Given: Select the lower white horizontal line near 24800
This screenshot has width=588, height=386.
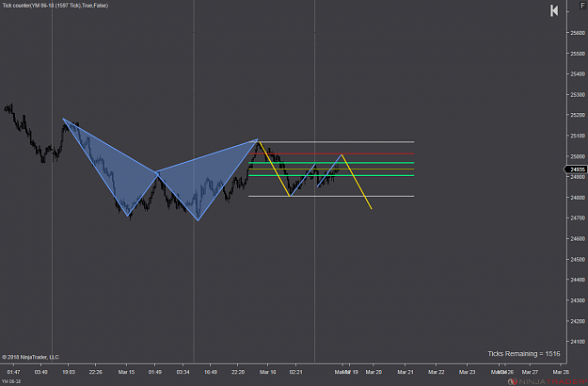Looking at the screenshot, I should [x=331, y=196].
